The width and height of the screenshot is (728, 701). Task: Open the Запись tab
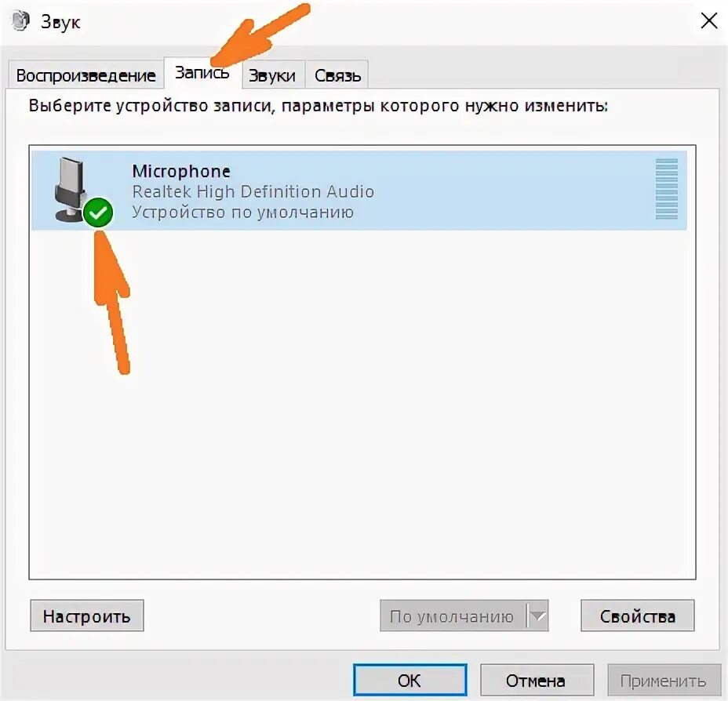(x=202, y=73)
